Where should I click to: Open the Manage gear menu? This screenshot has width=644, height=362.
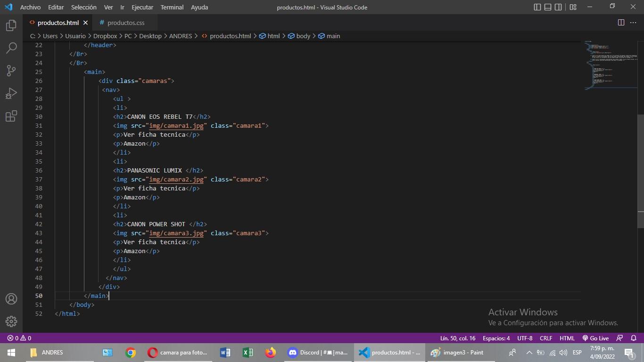pyautogui.click(x=11, y=321)
